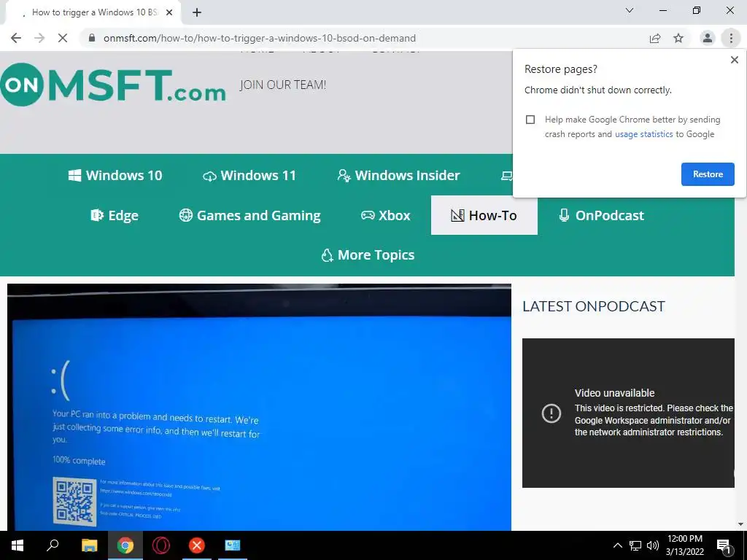Open a new tab with the plus button
Screen dimensions: 747x560
tap(197, 13)
